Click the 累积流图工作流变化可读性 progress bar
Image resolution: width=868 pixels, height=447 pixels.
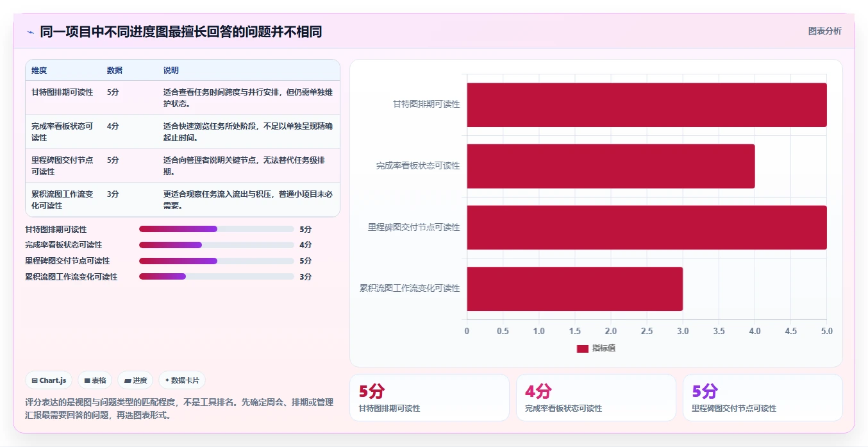(x=217, y=276)
